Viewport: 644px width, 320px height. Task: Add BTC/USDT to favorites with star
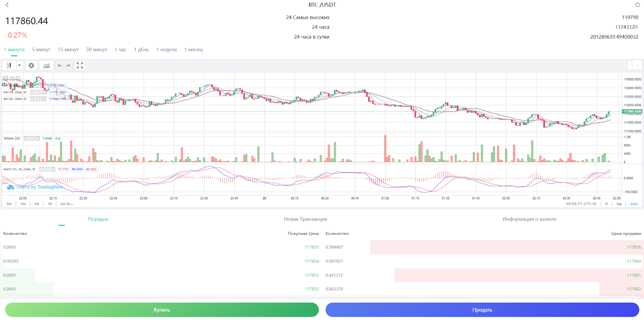[638, 5]
